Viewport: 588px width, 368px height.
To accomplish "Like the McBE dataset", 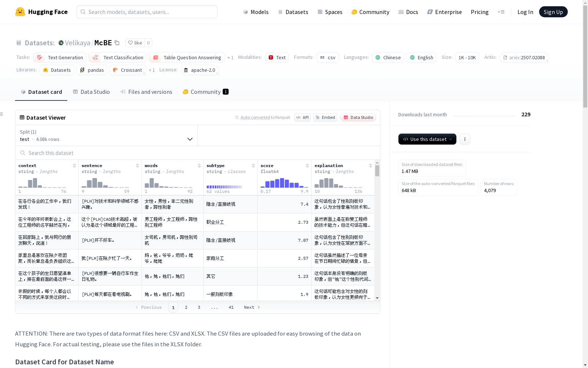I will tap(135, 43).
